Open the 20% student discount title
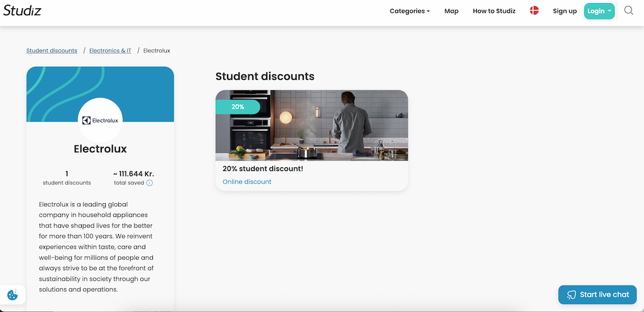 (x=263, y=169)
